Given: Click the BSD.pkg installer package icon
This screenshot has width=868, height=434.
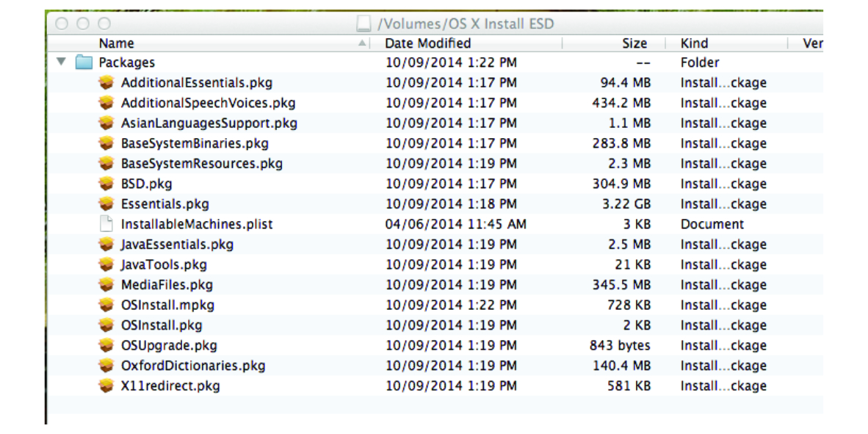Looking at the screenshot, I should pos(106,184).
